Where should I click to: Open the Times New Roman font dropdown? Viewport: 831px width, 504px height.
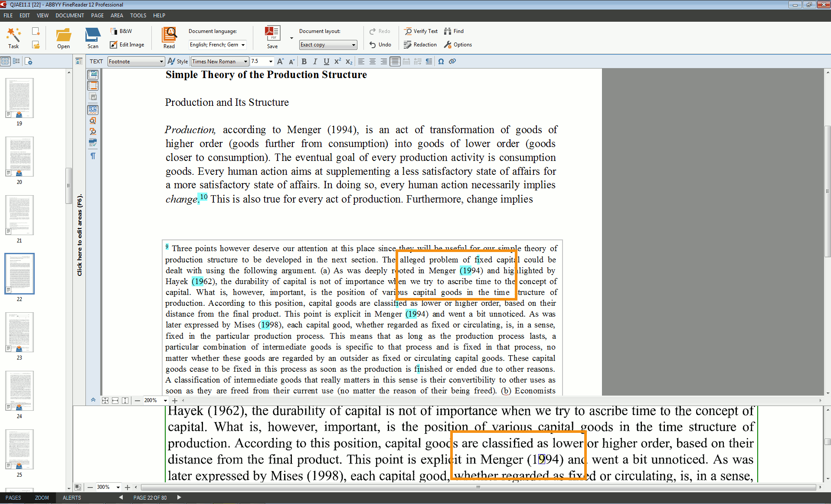click(220, 62)
